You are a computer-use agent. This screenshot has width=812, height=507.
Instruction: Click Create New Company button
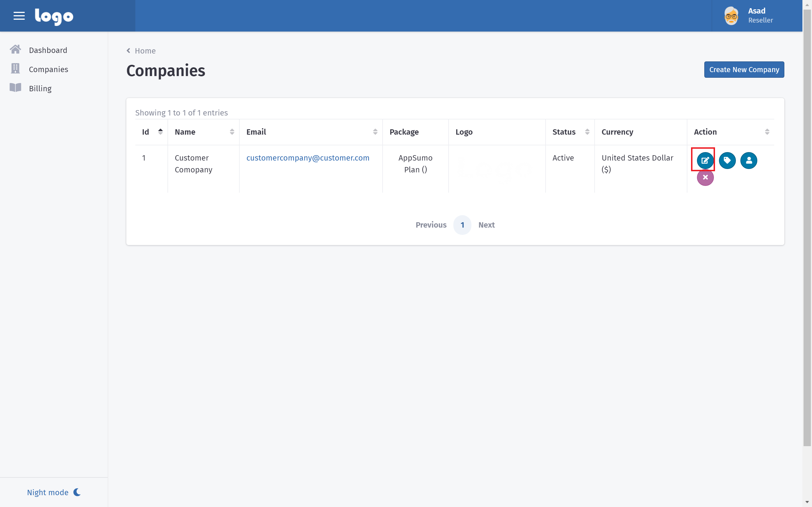(744, 69)
